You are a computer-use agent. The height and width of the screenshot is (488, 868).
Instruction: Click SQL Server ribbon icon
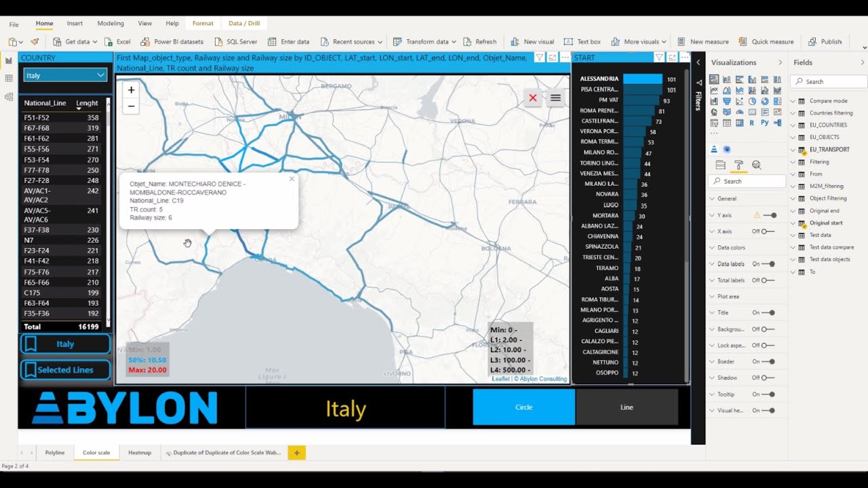point(218,41)
